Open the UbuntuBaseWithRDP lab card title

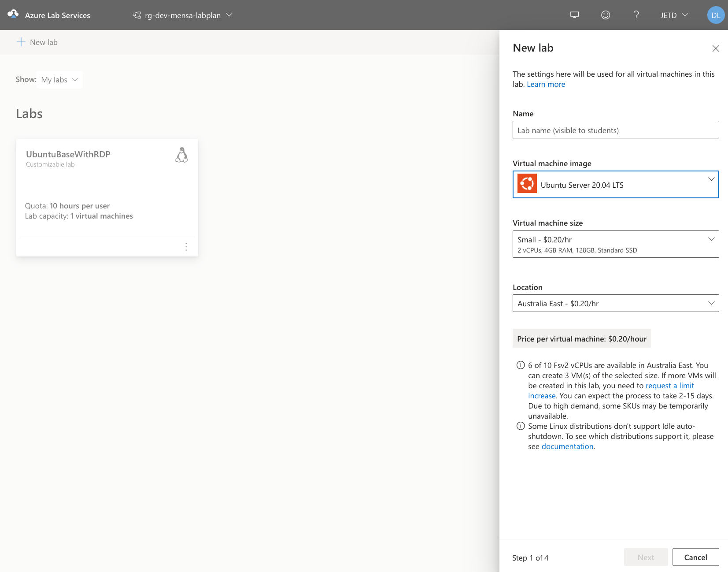click(68, 154)
